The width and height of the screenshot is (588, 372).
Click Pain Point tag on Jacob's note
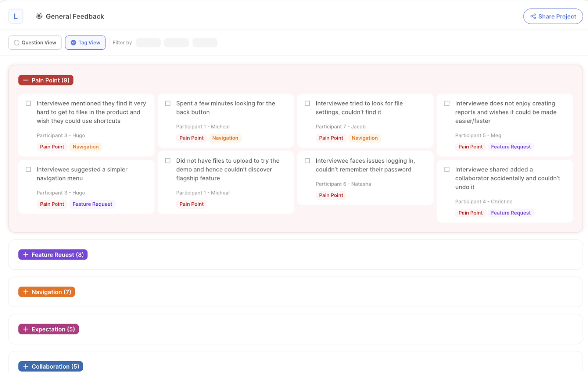pyautogui.click(x=331, y=138)
